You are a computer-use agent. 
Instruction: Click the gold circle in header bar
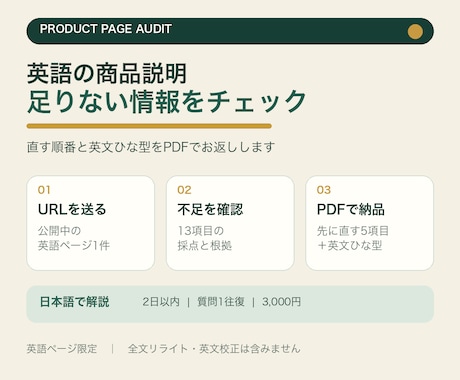pyautogui.click(x=415, y=32)
